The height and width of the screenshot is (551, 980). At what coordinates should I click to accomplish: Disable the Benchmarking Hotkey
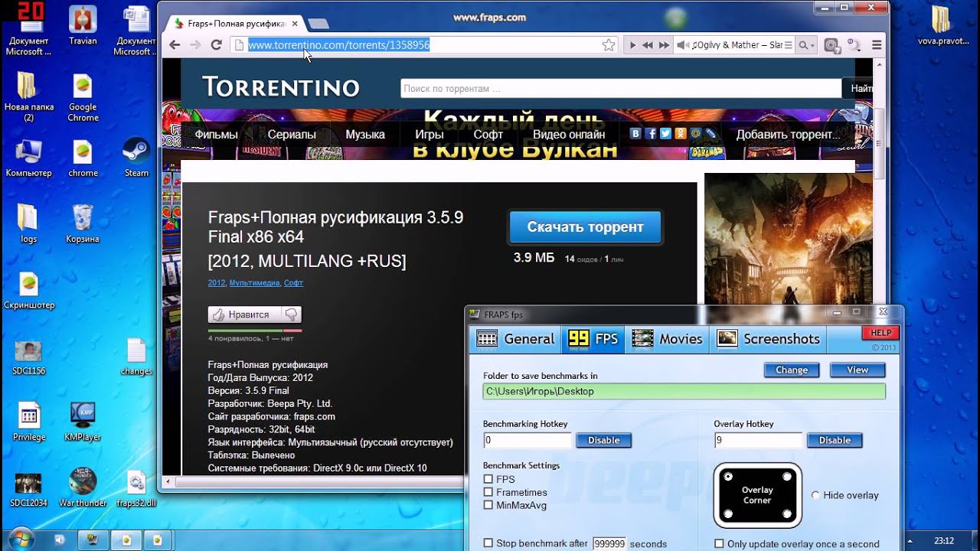click(x=603, y=441)
